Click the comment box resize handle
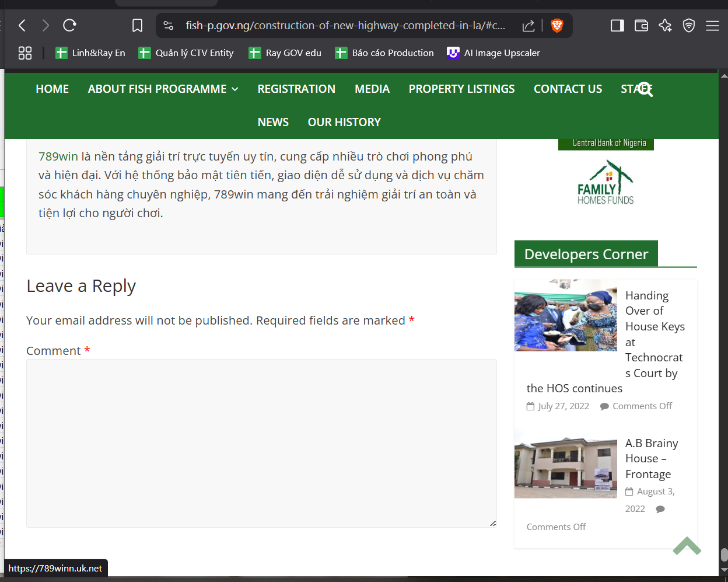Viewport: 728px width, 582px height. coord(493,524)
